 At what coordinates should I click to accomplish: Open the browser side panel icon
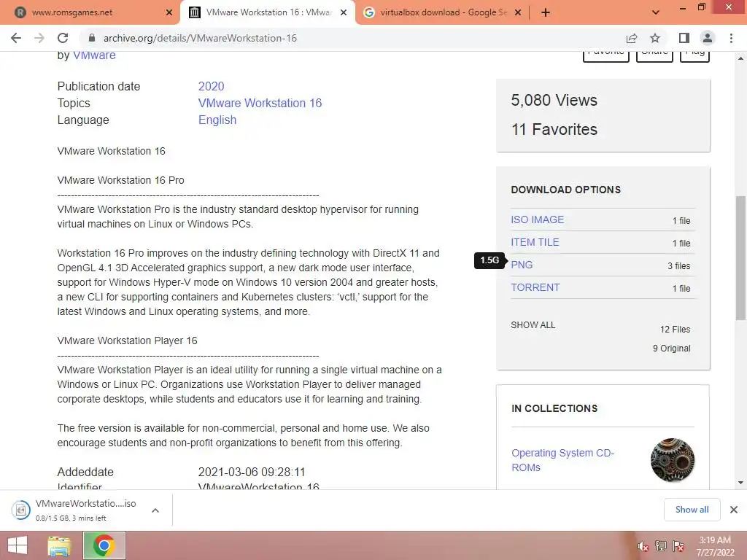(x=684, y=38)
